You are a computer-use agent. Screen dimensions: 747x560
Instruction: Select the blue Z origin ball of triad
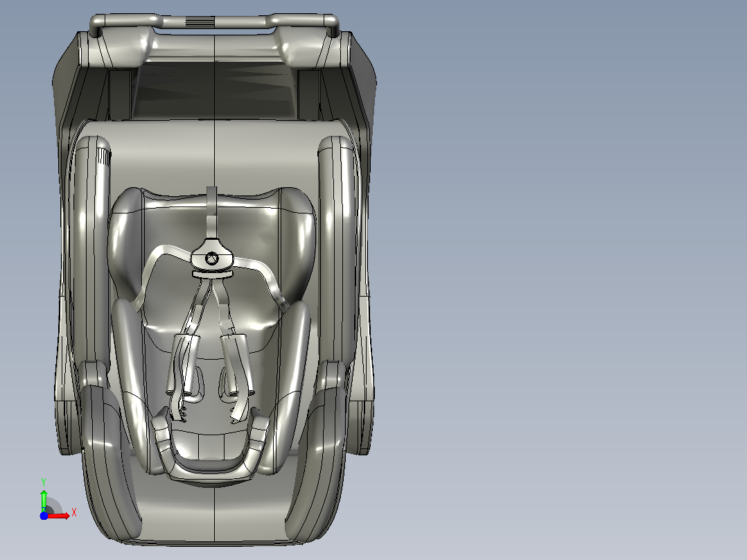(44, 516)
